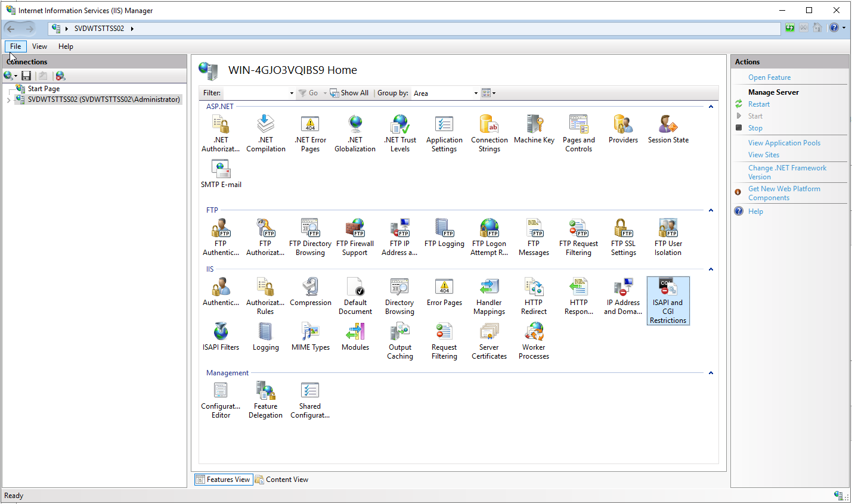Open HTTP Redirect feature
Image resolution: width=852 pixels, height=504 pixels.
coord(534,296)
